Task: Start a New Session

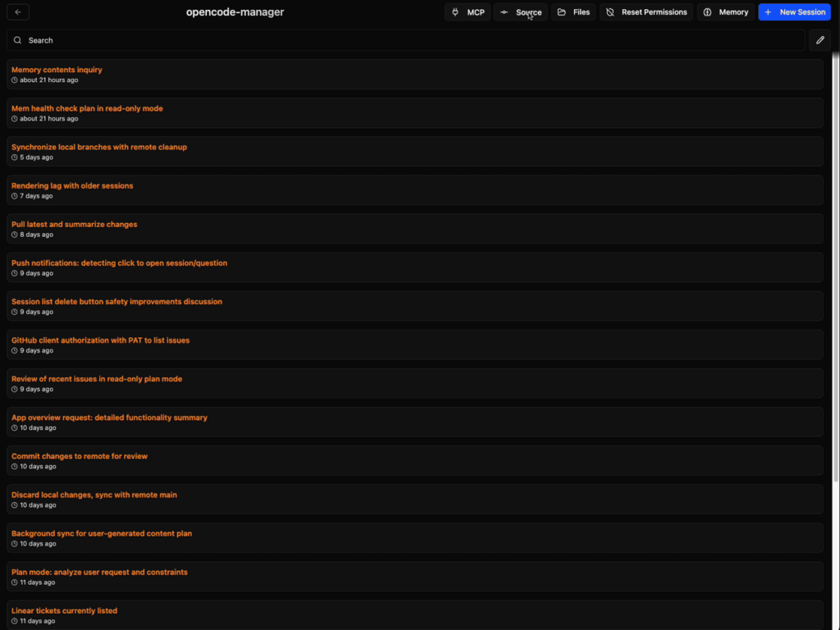Action: tap(794, 12)
